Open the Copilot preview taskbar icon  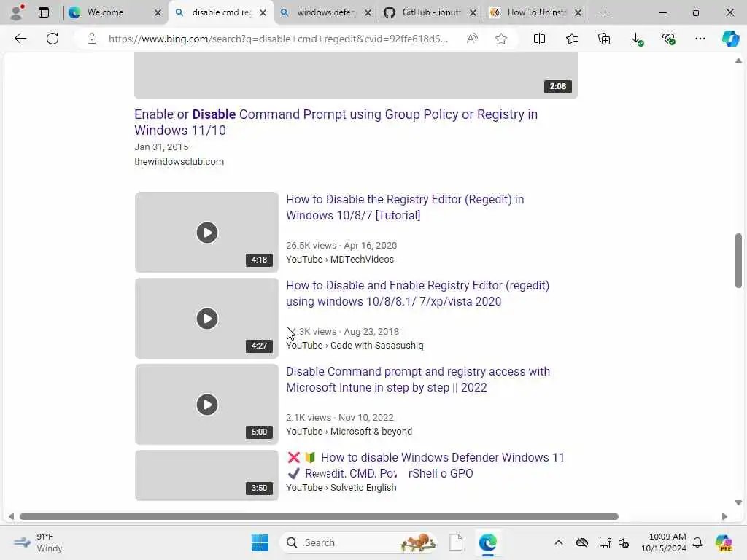tap(724, 542)
